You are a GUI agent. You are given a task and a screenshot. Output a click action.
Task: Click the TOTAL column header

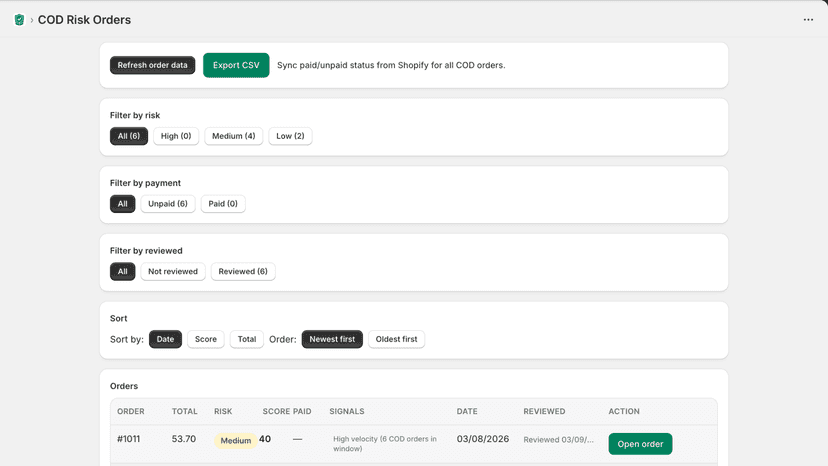(x=184, y=411)
